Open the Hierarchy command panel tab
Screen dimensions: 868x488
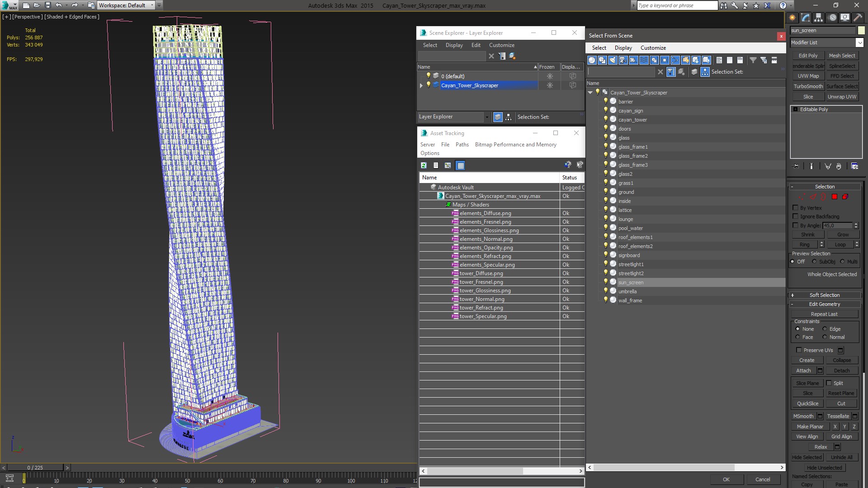pyautogui.click(x=819, y=18)
